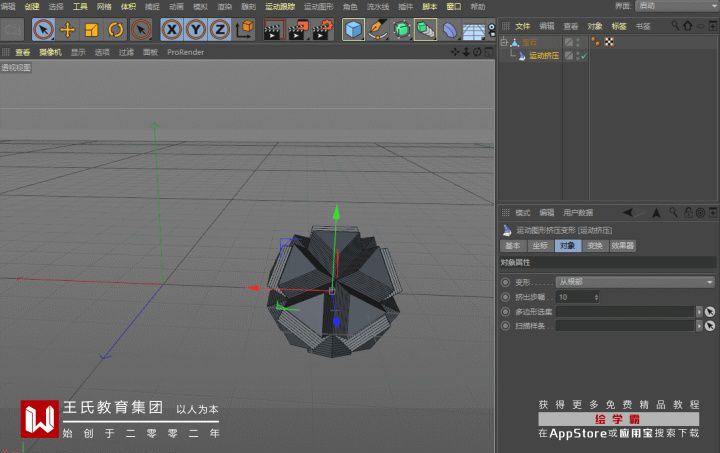Click Render to Picture Viewer icon
The width and height of the screenshot is (720, 453).
[298, 30]
